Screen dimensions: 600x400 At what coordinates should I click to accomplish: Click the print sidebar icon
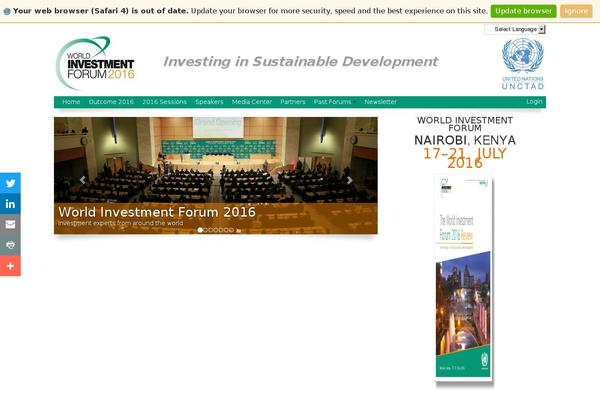click(x=10, y=245)
